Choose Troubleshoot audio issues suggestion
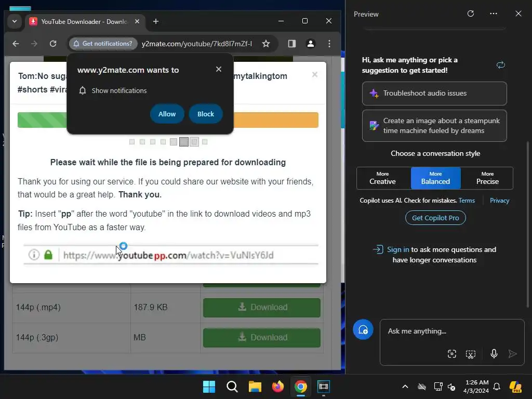The height and width of the screenshot is (399, 532). (434, 94)
